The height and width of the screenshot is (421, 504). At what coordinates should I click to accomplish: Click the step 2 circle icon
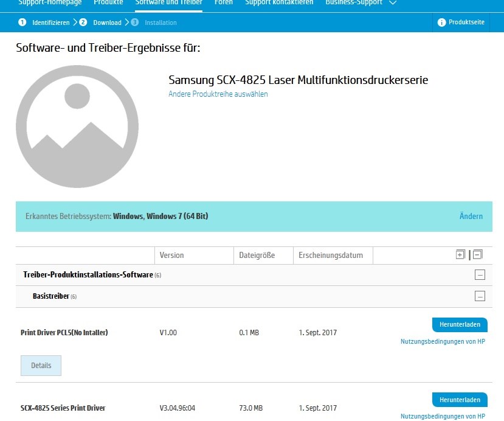pyautogui.click(x=83, y=22)
